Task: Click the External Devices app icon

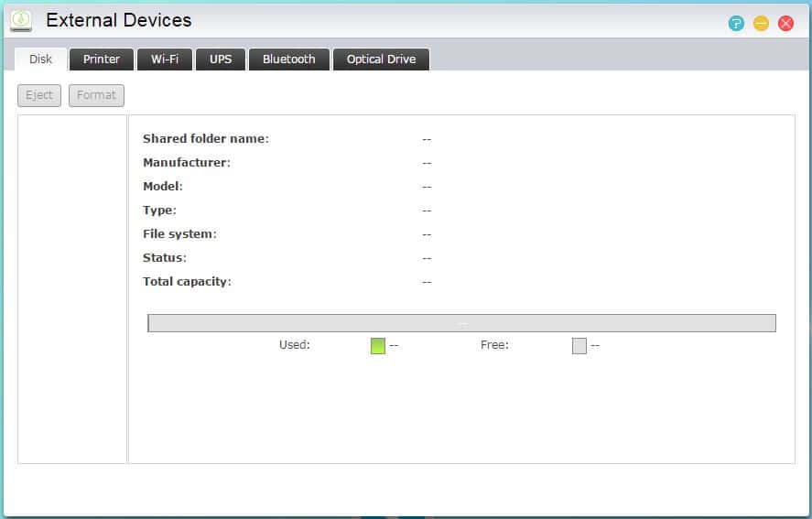Action: (21, 20)
